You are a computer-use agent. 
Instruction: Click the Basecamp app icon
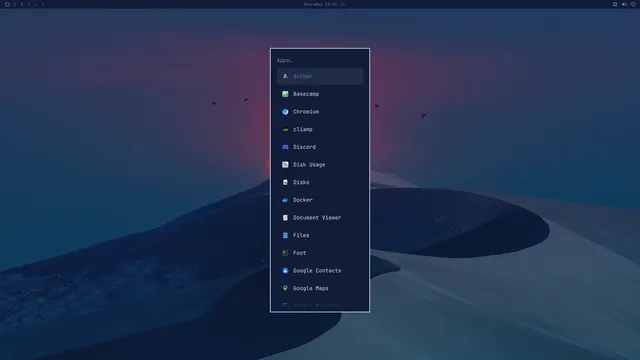tap(285, 94)
